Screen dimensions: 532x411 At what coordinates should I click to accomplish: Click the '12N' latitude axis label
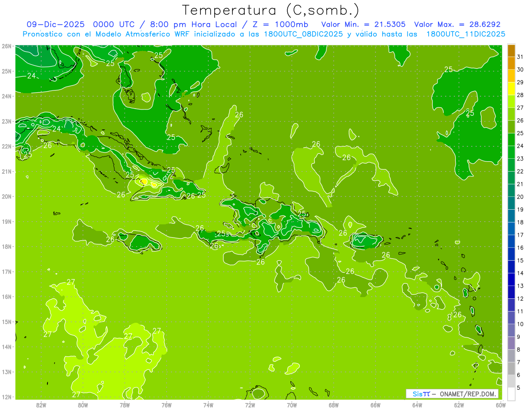[x=7, y=397]
